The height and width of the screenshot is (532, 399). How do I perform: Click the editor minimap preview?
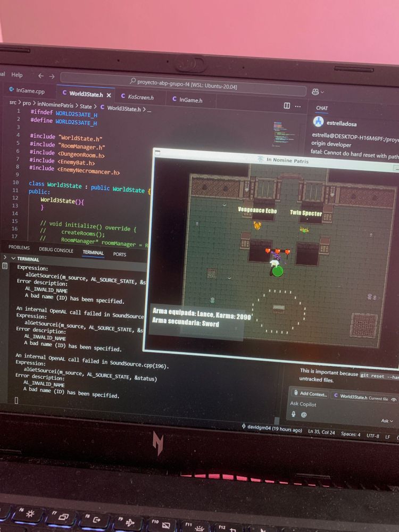pos(284,135)
